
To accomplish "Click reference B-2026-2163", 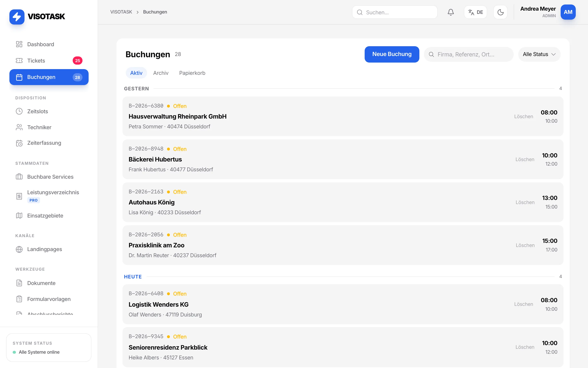I will [x=146, y=192].
